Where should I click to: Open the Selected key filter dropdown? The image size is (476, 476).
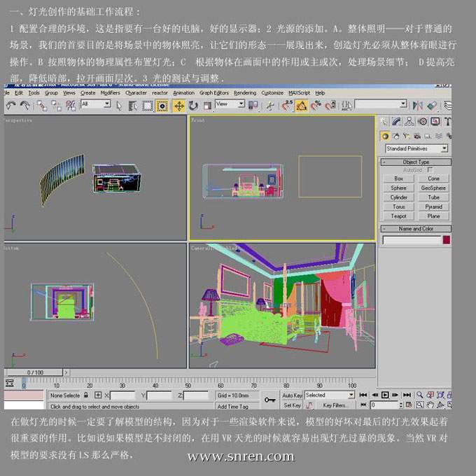330,395
